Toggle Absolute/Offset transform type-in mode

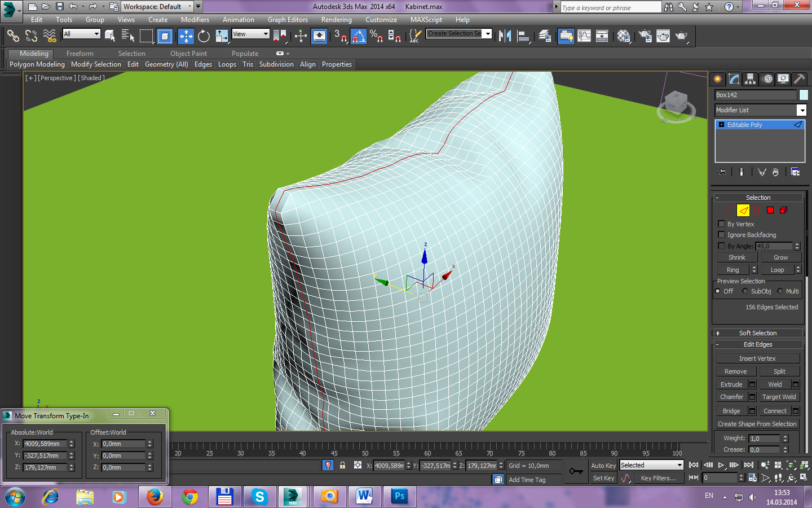tap(358, 465)
